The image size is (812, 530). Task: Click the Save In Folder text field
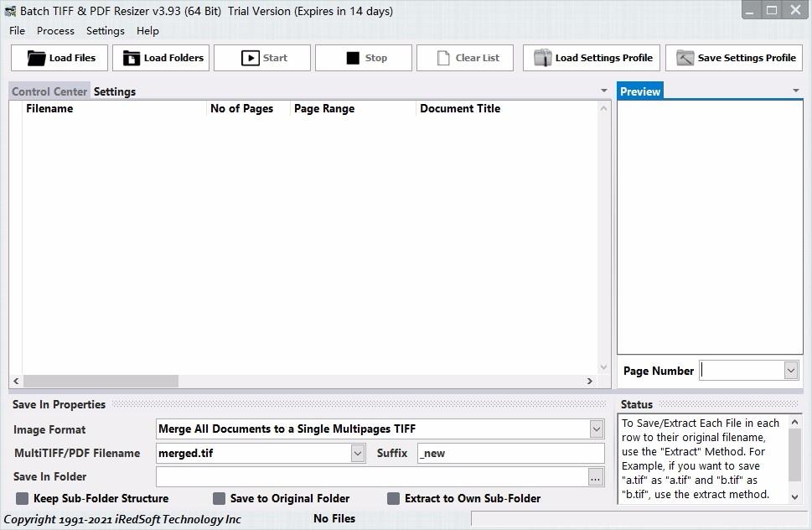tap(372, 478)
